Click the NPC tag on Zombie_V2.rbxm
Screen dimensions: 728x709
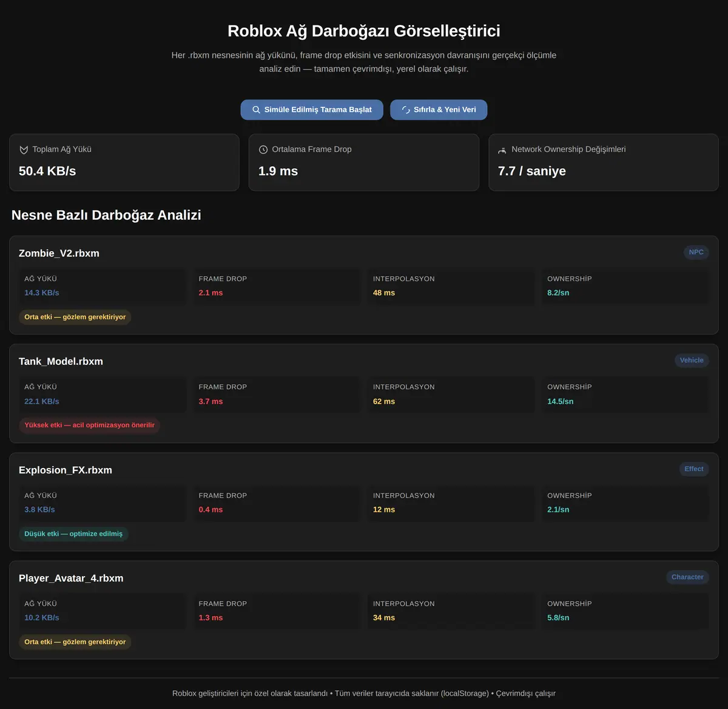[x=696, y=252]
